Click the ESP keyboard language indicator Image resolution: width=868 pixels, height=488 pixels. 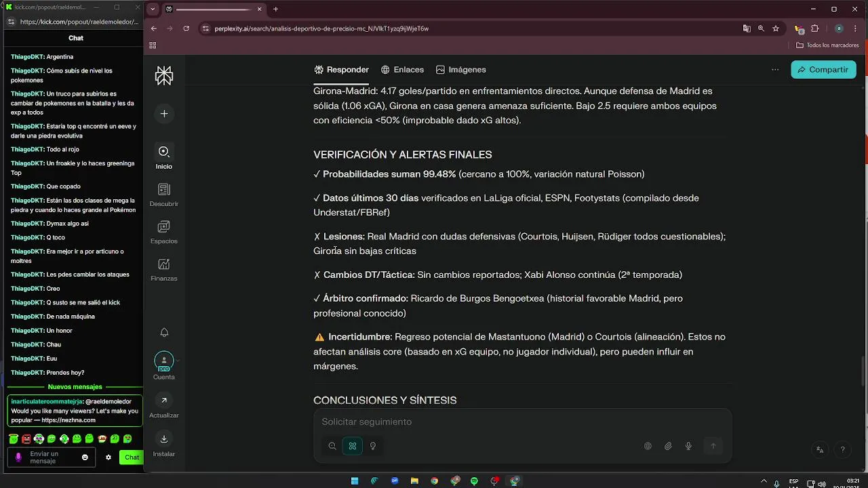pos(793,483)
